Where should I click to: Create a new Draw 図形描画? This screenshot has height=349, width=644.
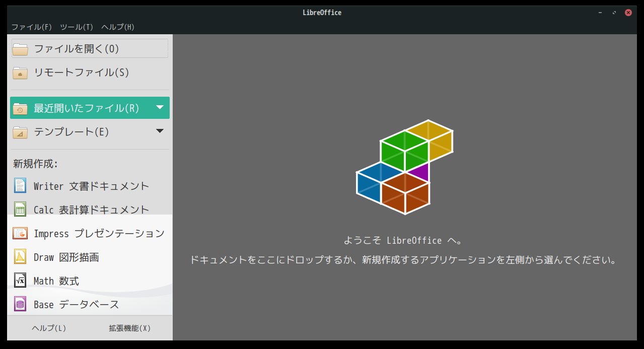tap(90, 257)
